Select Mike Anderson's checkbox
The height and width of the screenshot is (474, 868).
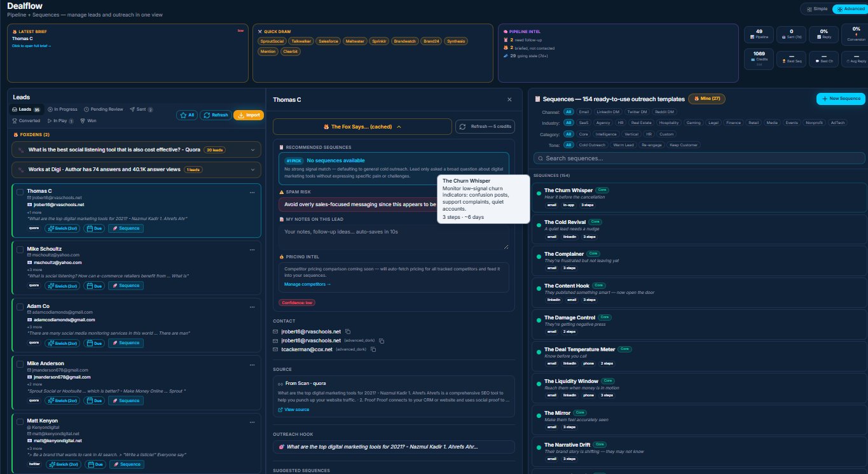[20, 363]
